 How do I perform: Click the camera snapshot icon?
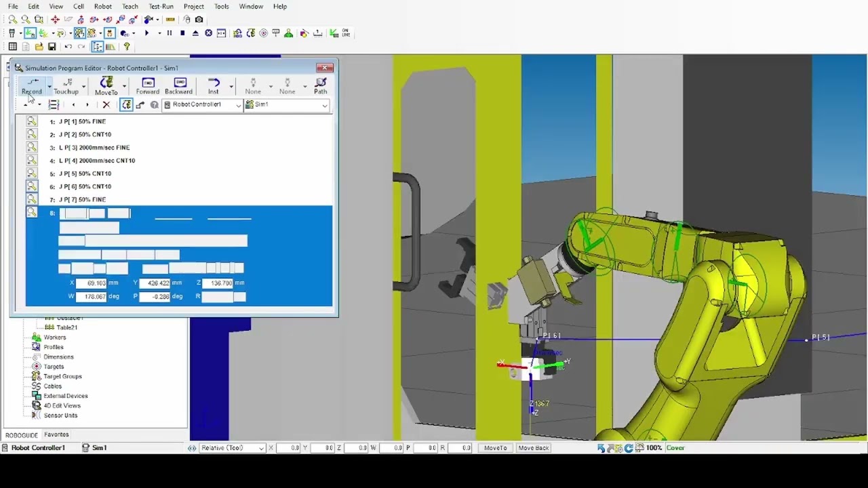[x=199, y=20]
